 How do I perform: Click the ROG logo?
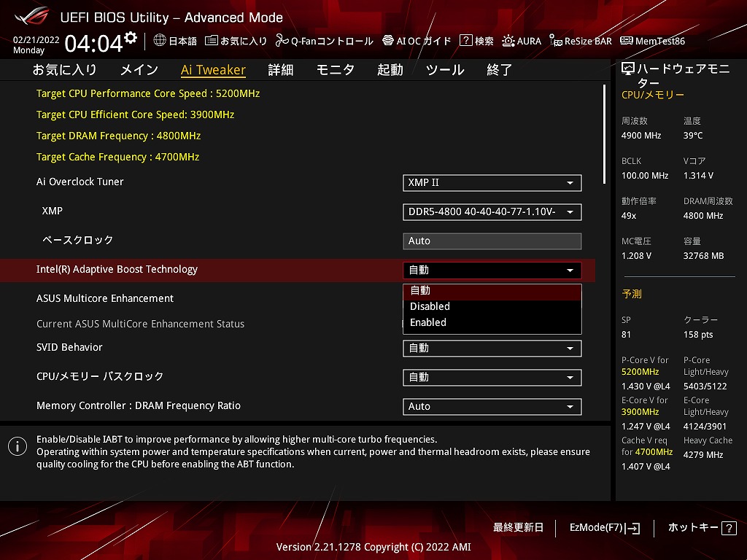pyautogui.click(x=31, y=16)
